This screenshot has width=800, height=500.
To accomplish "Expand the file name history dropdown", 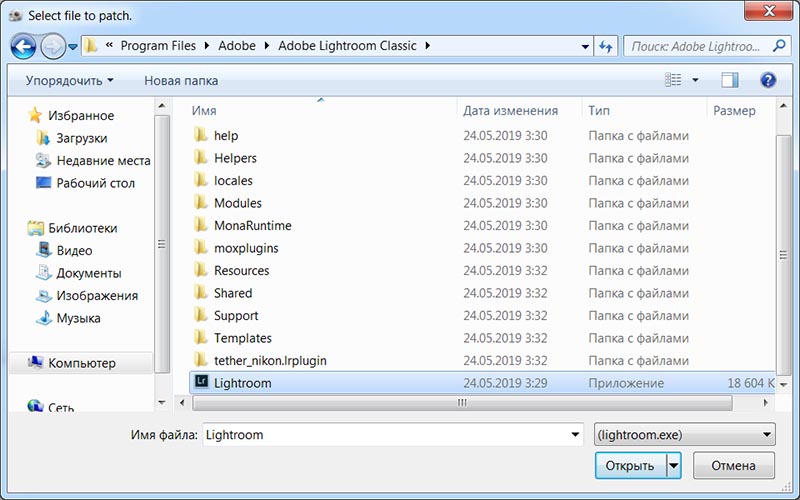I will [x=575, y=435].
